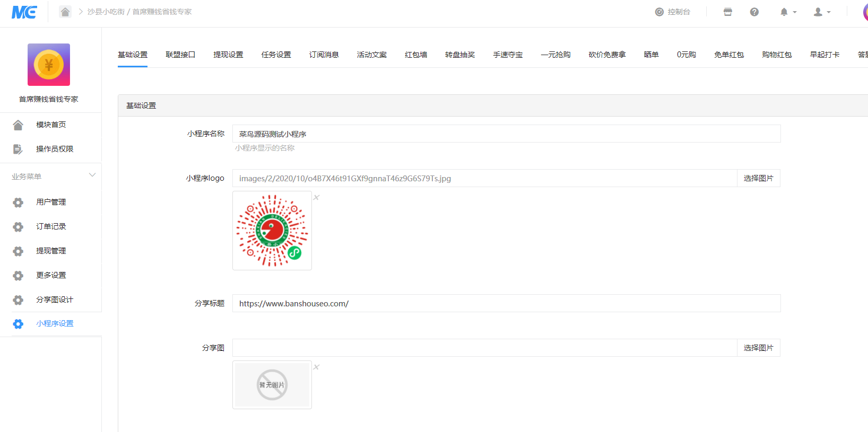Viewport: 868px width, 432px height.
Task: Click 选择图片 button for 分享图
Action: pyautogui.click(x=758, y=348)
